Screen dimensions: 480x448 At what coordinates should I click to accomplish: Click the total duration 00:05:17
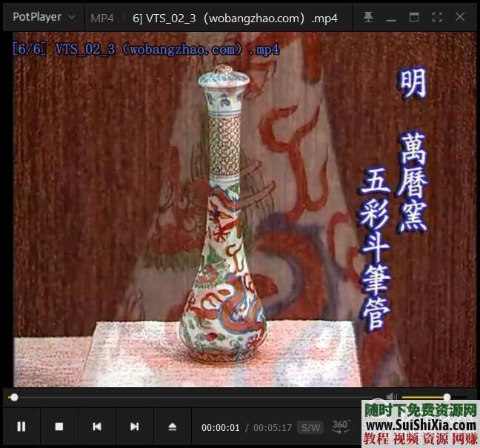pyautogui.click(x=273, y=427)
